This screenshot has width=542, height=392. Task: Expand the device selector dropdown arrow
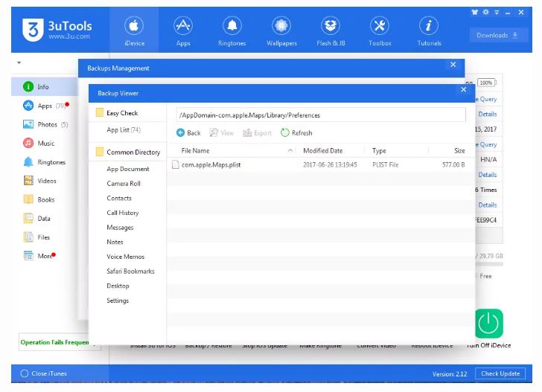[x=19, y=63]
